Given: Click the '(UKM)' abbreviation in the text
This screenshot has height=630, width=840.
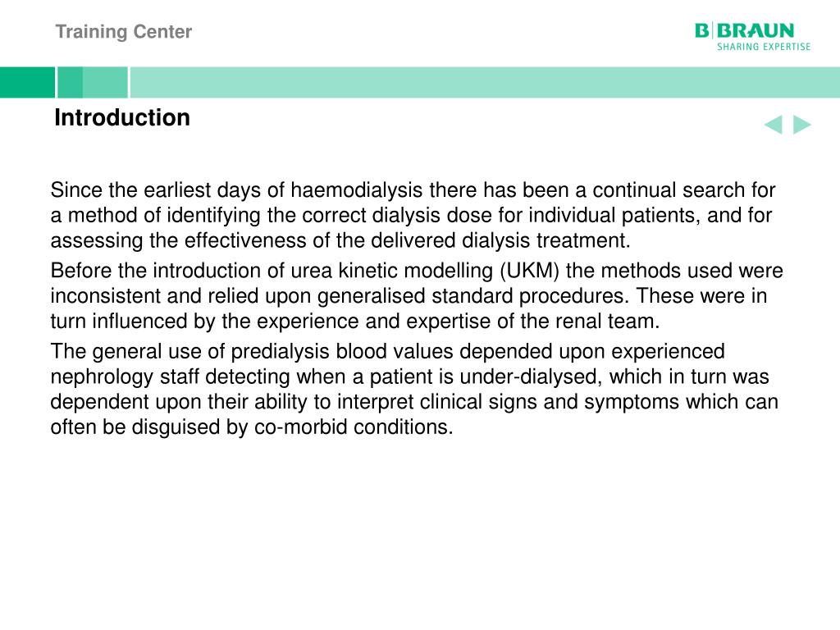Looking at the screenshot, I should (529, 271).
